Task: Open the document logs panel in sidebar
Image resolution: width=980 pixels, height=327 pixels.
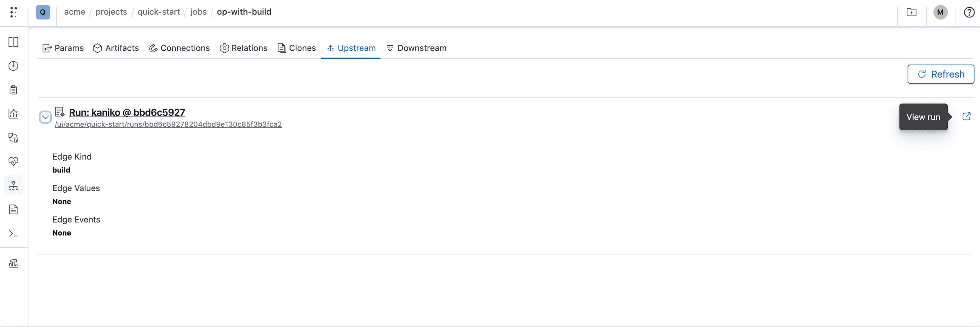Action: tap(13, 209)
